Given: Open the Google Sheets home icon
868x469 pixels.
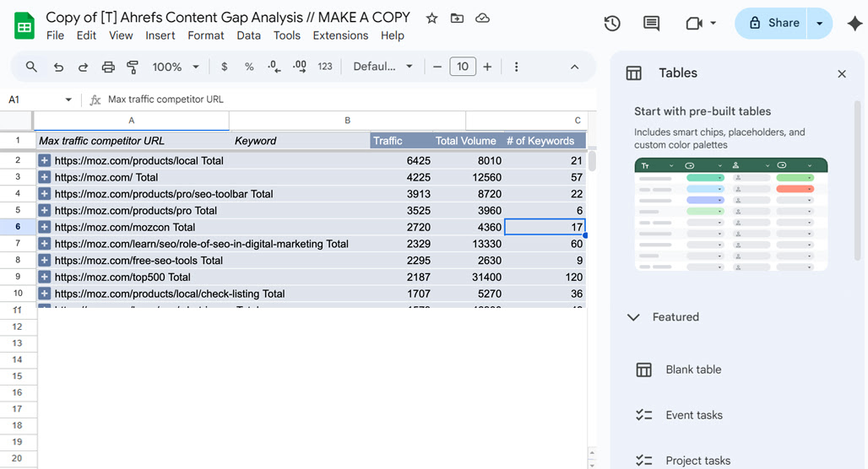Looking at the screenshot, I should click(24, 25).
